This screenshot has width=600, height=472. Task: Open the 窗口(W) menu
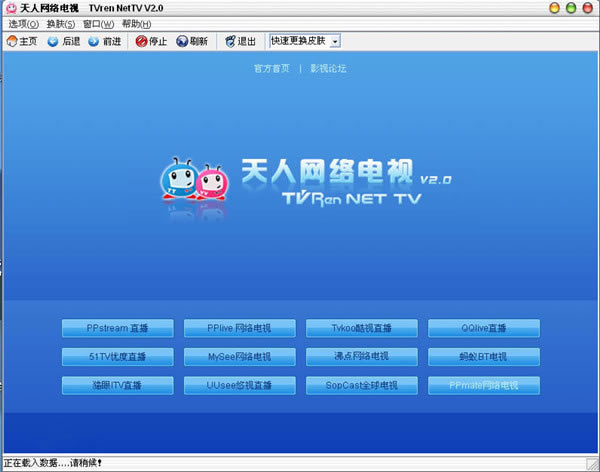[x=98, y=24]
